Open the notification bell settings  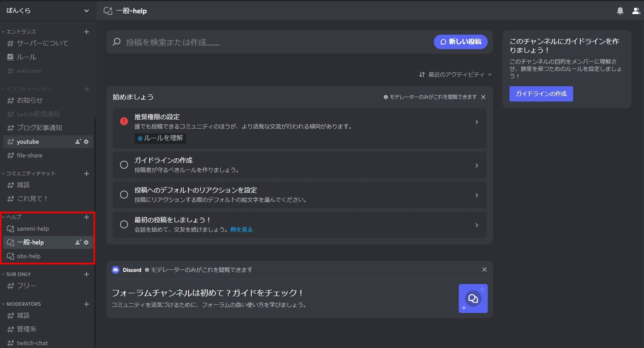pyautogui.click(x=620, y=11)
